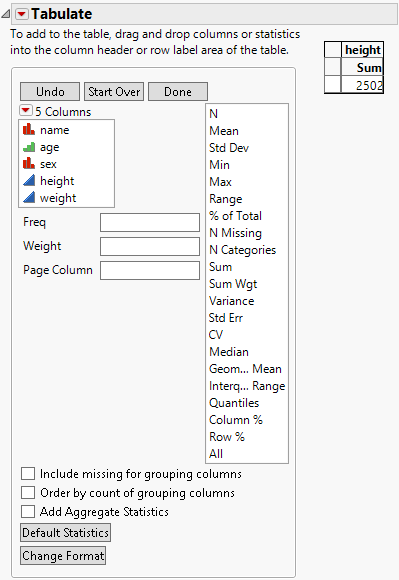The width and height of the screenshot is (399, 580).
Task: Click the continuous icon beside height
Action: (29, 181)
